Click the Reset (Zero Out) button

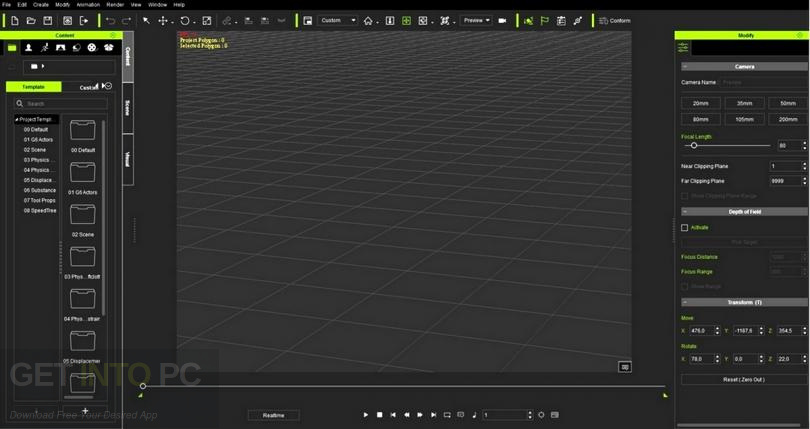pyautogui.click(x=744, y=379)
